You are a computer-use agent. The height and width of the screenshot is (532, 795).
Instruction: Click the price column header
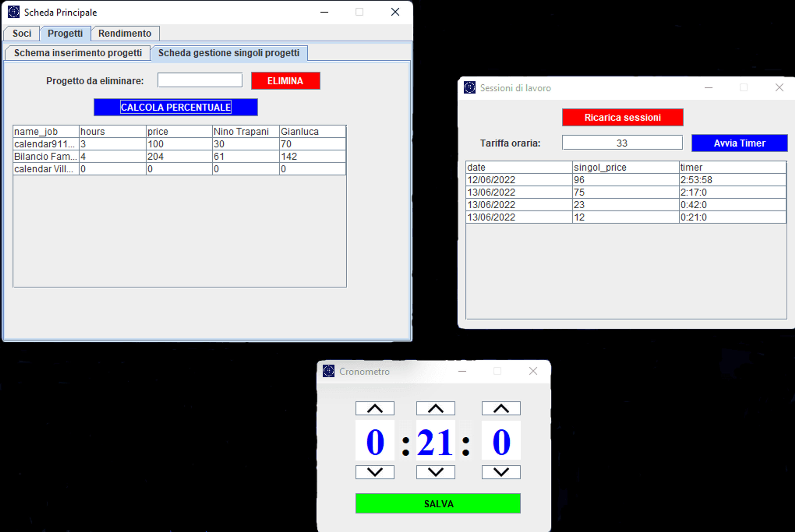[179, 132]
